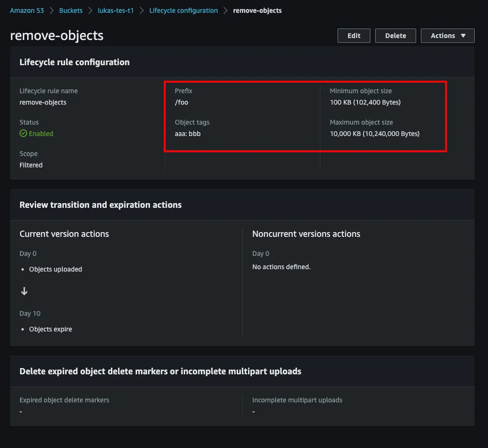This screenshot has height=448, width=488.
Task: Click the breadcrumb chevron after Buckets
Action: pyautogui.click(x=90, y=10)
